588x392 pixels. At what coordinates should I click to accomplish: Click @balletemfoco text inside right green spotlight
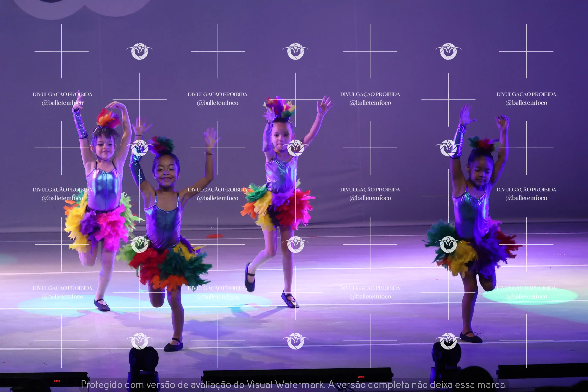[526, 297]
